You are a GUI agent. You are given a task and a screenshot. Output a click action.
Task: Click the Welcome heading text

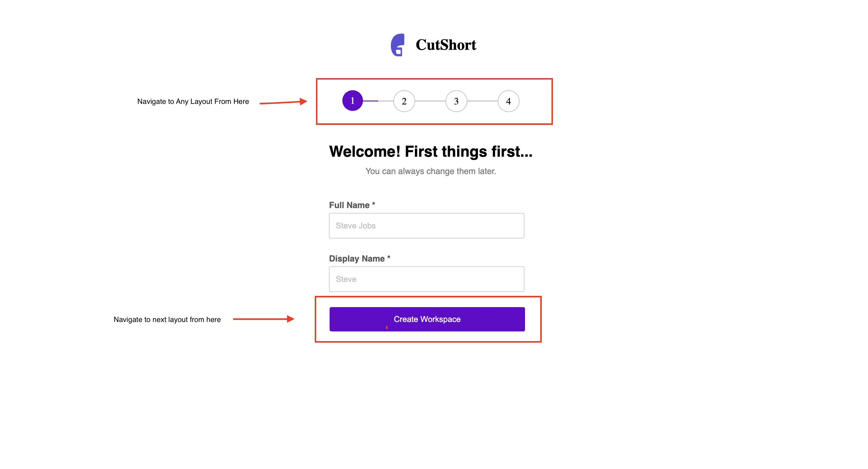[x=431, y=151]
